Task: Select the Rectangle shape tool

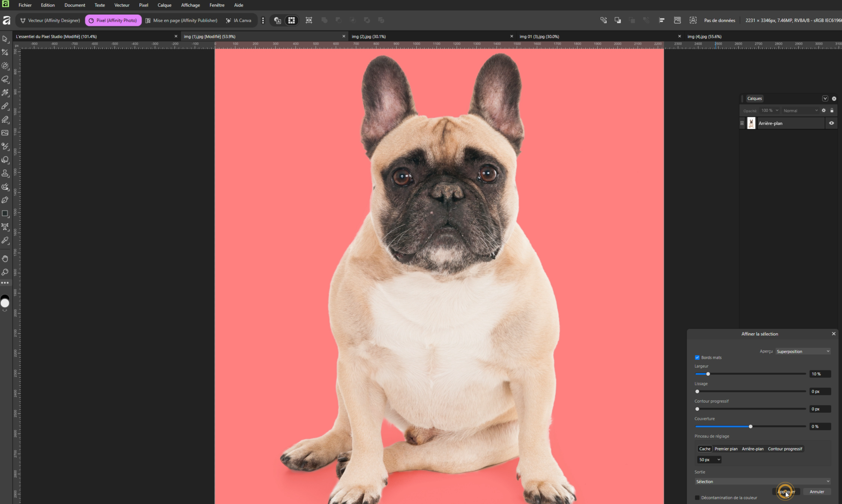Action: pyautogui.click(x=5, y=214)
